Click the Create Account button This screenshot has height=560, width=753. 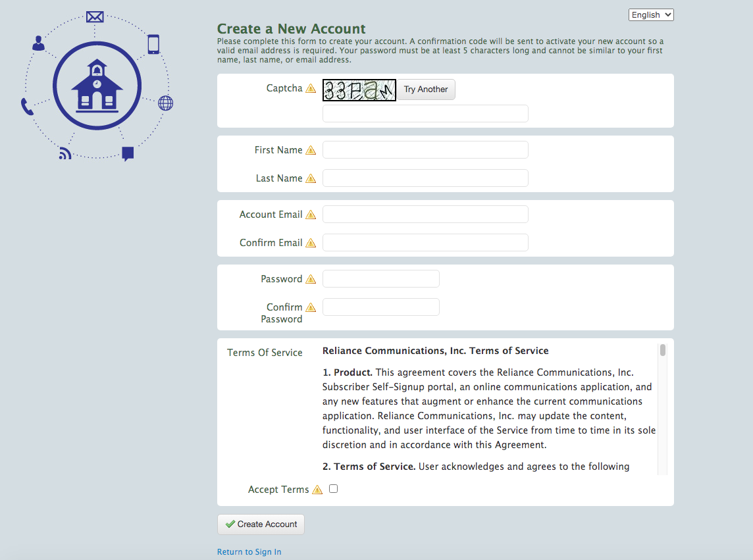tap(261, 524)
